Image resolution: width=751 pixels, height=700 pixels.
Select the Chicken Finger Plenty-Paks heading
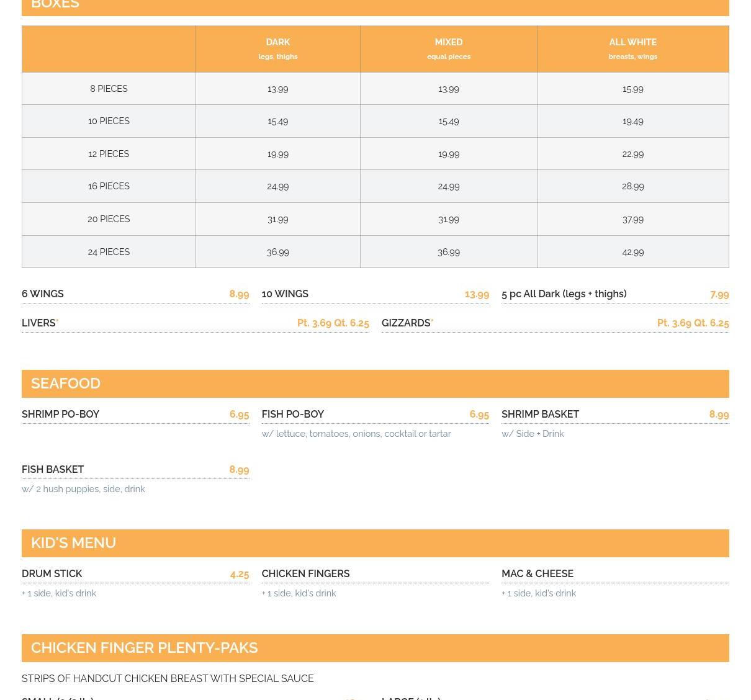pos(144,648)
